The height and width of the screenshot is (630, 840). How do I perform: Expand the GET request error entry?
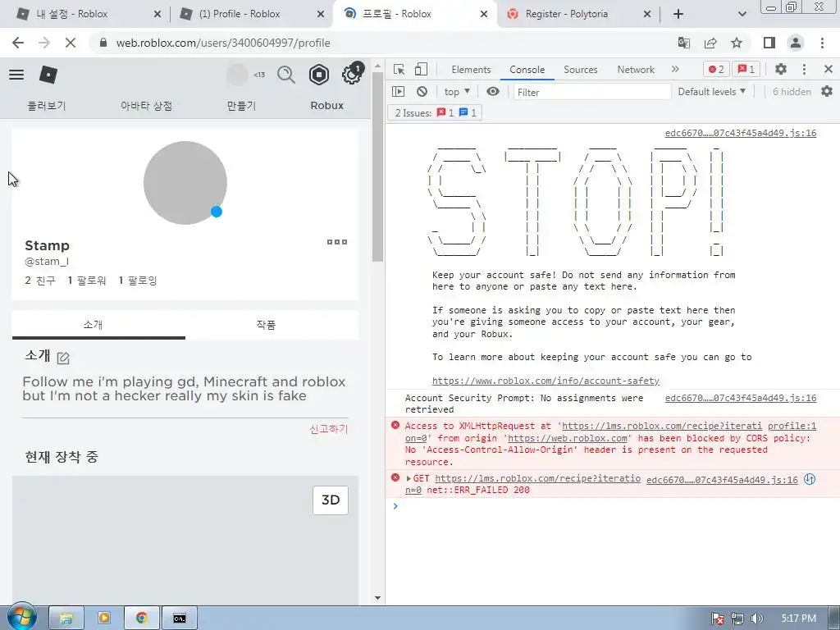tap(409, 478)
